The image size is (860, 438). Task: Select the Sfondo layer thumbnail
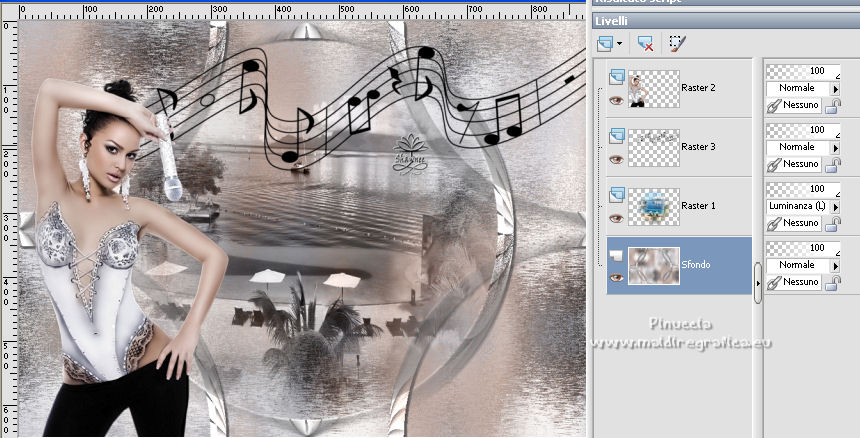tap(654, 266)
